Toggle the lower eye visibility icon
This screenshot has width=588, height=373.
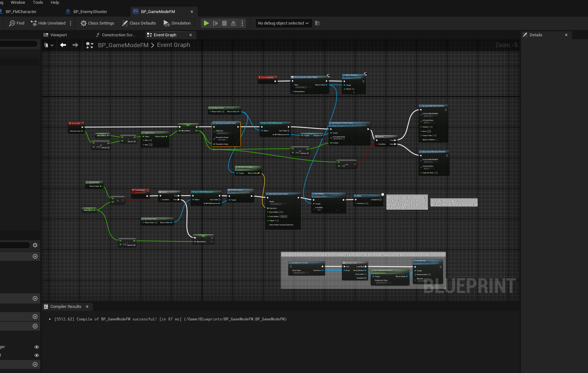click(37, 355)
